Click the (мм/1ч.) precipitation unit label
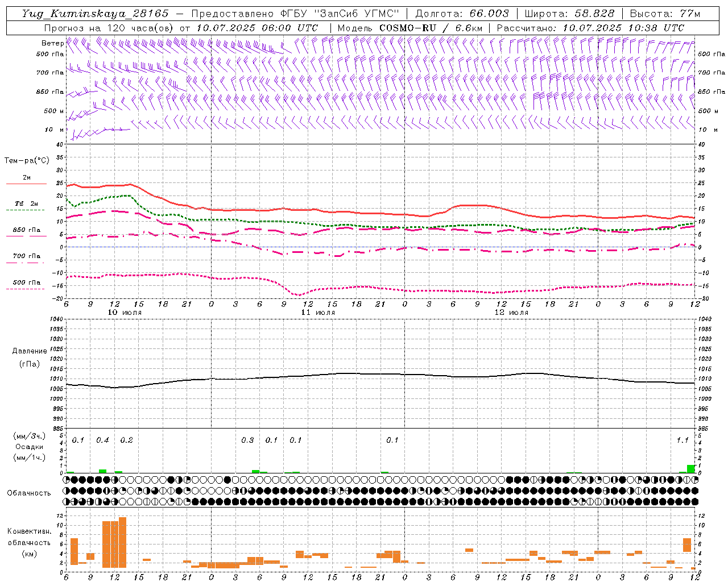Image resolution: width=728 pixels, height=582 pixels. [29, 458]
